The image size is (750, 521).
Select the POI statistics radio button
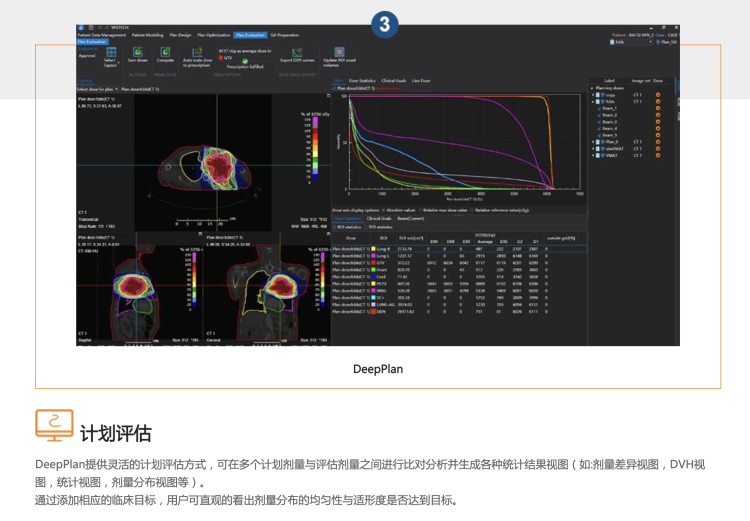point(366,227)
